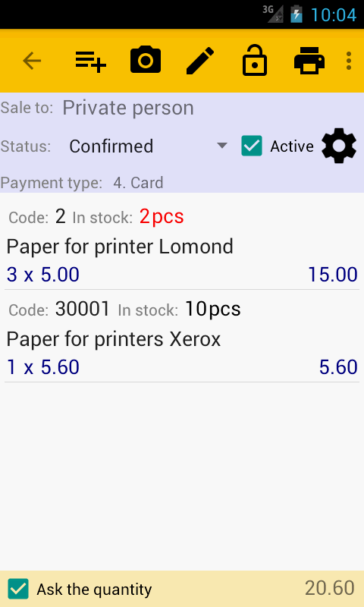Print the sale with printer icon
The image size is (364, 607).
coord(309,61)
